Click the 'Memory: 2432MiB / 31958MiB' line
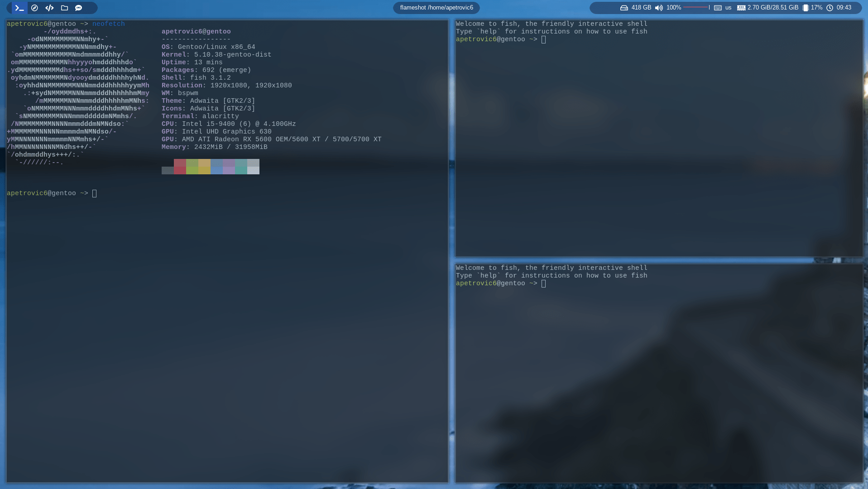The height and width of the screenshot is (489, 868). pyautogui.click(x=215, y=147)
